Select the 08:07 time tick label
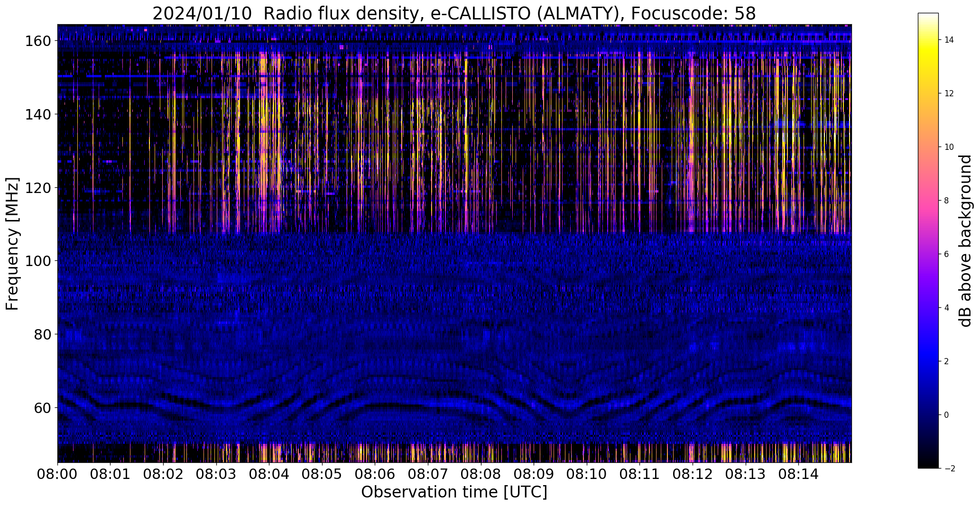Viewport: 980px width, 506px height. (428, 474)
